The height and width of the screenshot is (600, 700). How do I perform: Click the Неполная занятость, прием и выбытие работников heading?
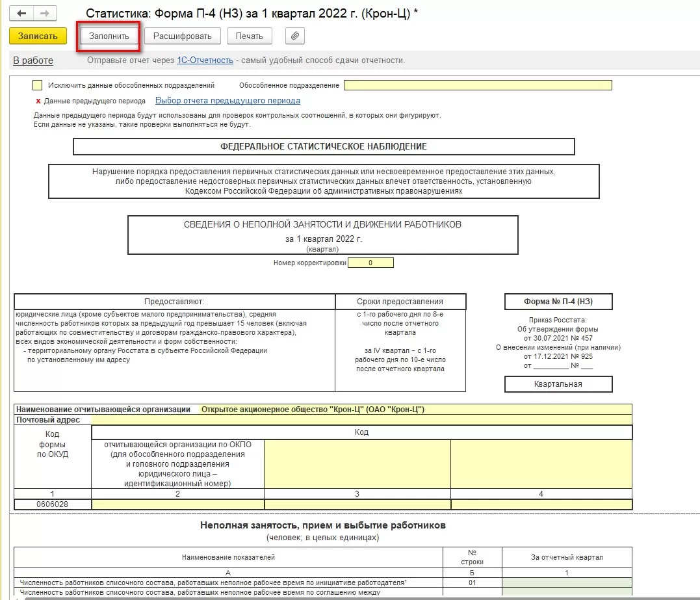323,525
